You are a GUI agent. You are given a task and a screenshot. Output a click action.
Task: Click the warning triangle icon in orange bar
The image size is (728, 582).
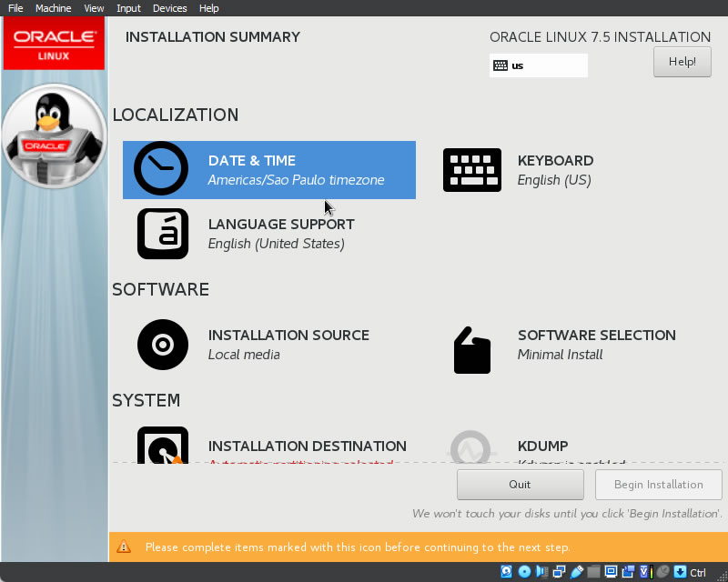(x=124, y=547)
